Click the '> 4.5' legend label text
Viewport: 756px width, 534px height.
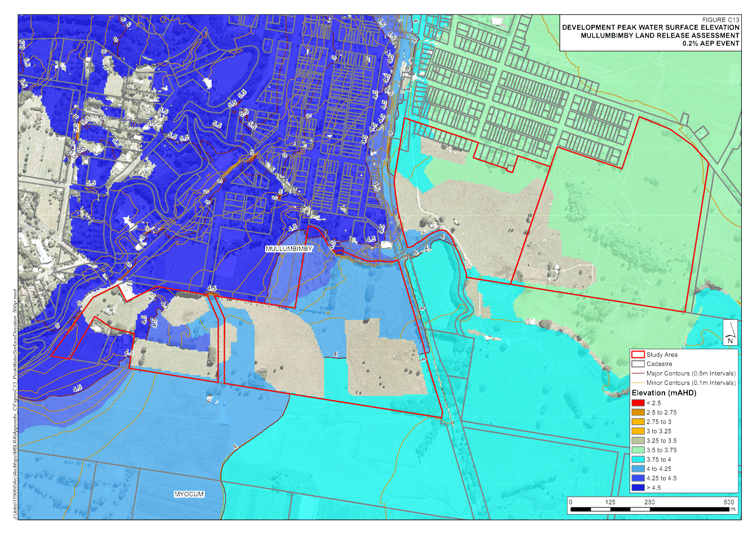pyautogui.click(x=653, y=488)
